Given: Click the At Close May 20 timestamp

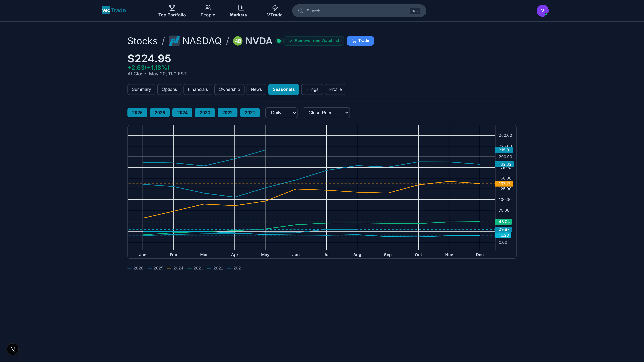Looking at the screenshot, I should click(157, 74).
